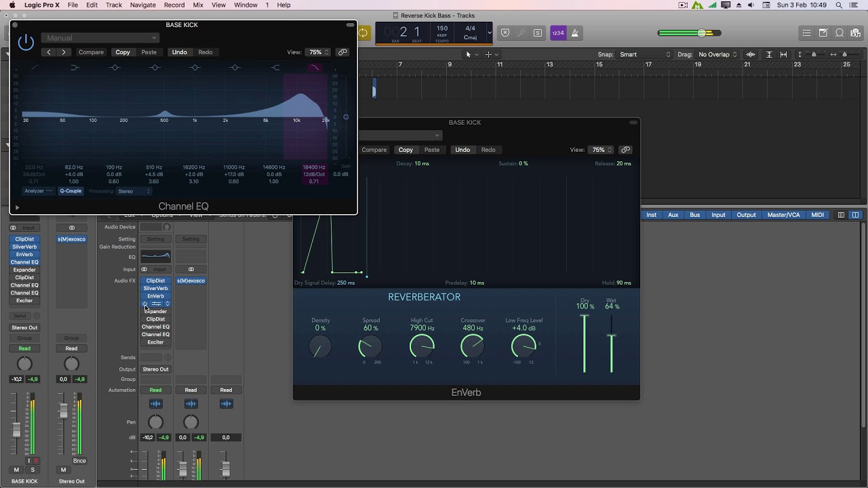Open the Record menu

pos(174,5)
